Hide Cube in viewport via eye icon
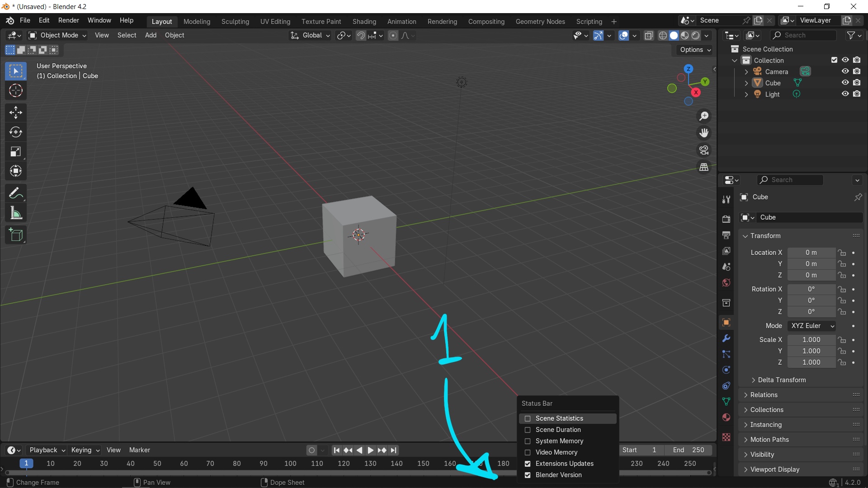Image resolution: width=868 pixels, height=488 pixels. [x=845, y=83]
